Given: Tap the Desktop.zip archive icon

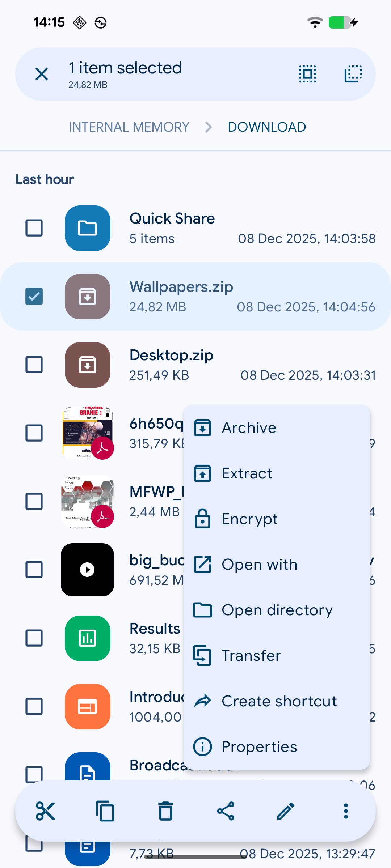Looking at the screenshot, I should click(x=87, y=365).
